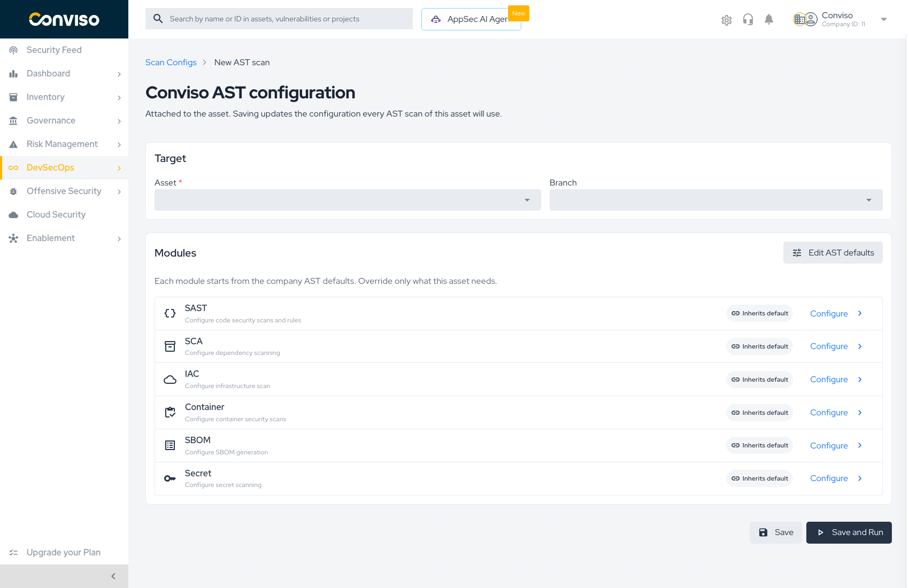Save the AST configuration
The image size is (909, 588).
(x=776, y=532)
